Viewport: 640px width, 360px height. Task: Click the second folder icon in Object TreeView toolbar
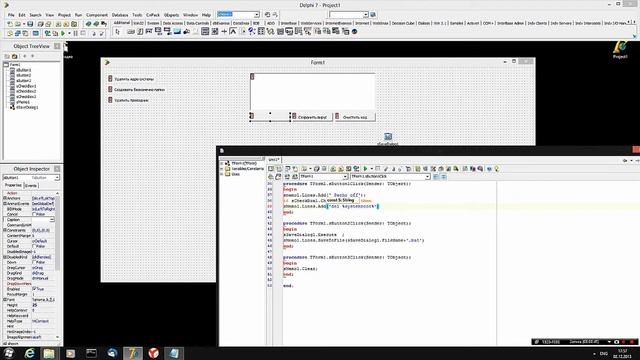15,56
